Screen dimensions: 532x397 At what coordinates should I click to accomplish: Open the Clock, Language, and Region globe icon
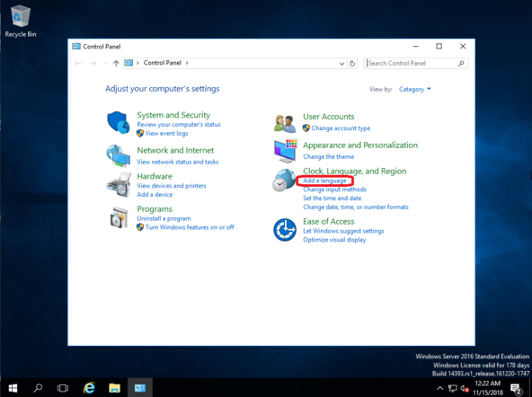[284, 180]
